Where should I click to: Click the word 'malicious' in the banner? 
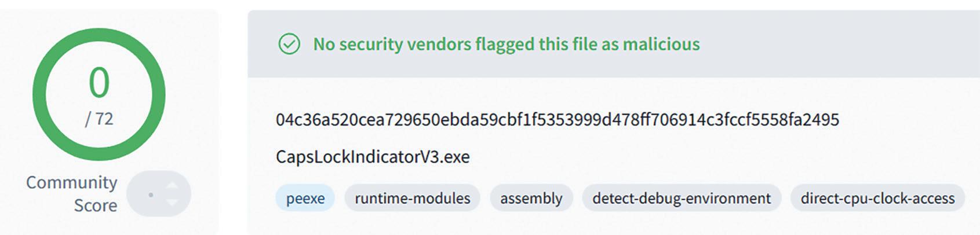click(x=661, y=44)
